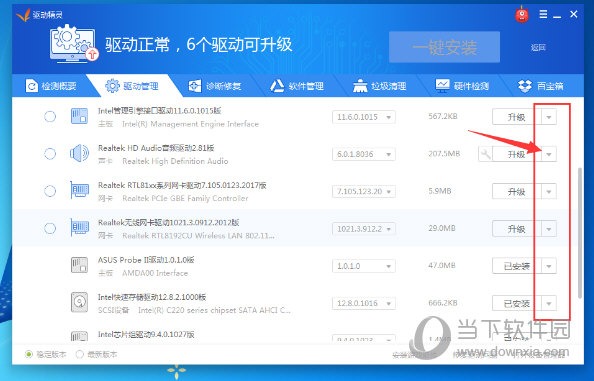This screenshot has width=594, height=381.
Task: Open the main menu hamburger icon
Action: click(543, 14)
